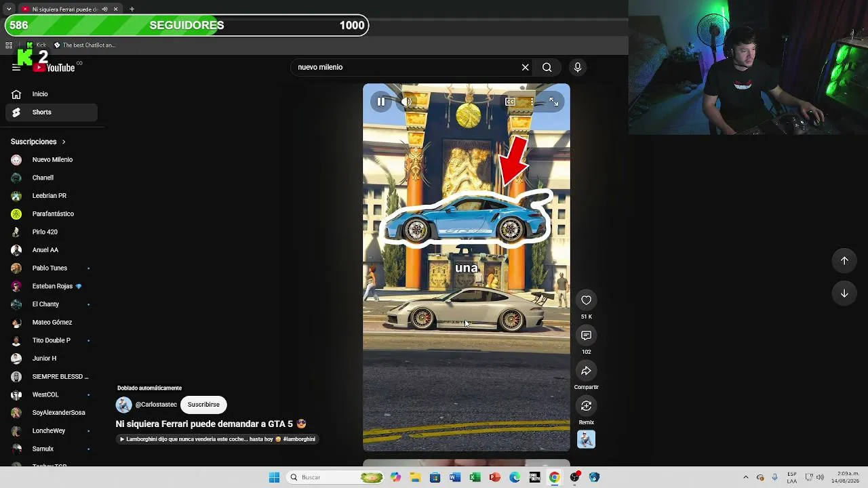Open the El Chanty channel
Screen dimensions: 868x488
pyautogui.click(x=52, y=304)
